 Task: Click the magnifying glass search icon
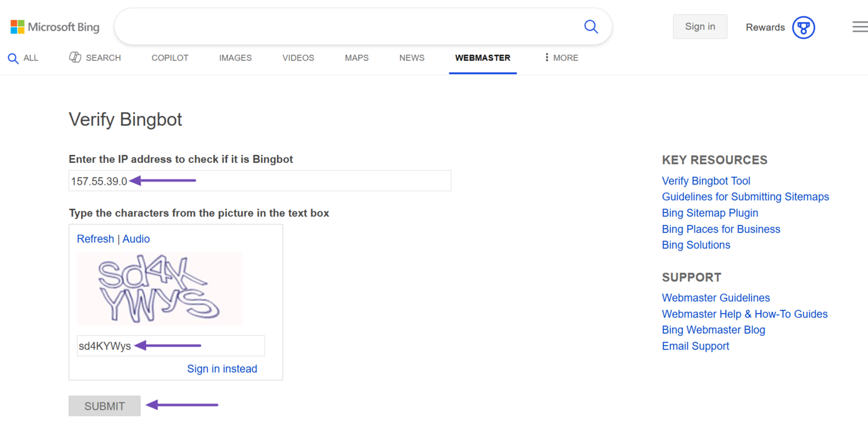591,27
